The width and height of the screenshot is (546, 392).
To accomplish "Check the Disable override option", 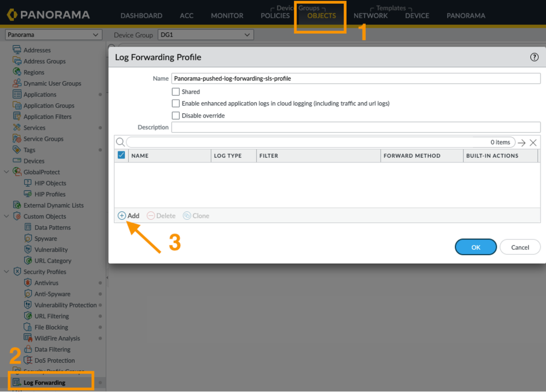I will tap(175, 116).
